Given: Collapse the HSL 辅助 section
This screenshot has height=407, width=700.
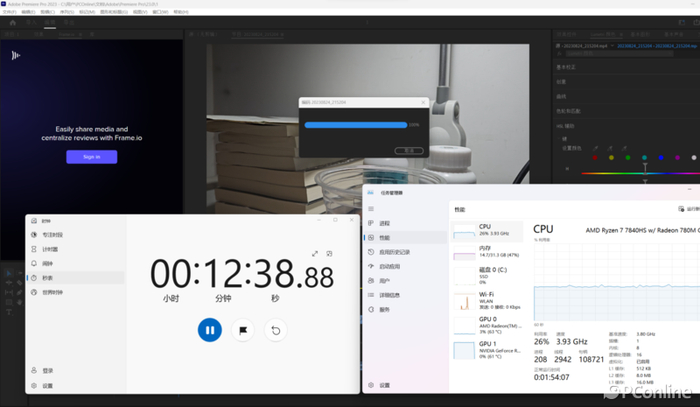Looking at the screenshot, I should click(565, 126).
